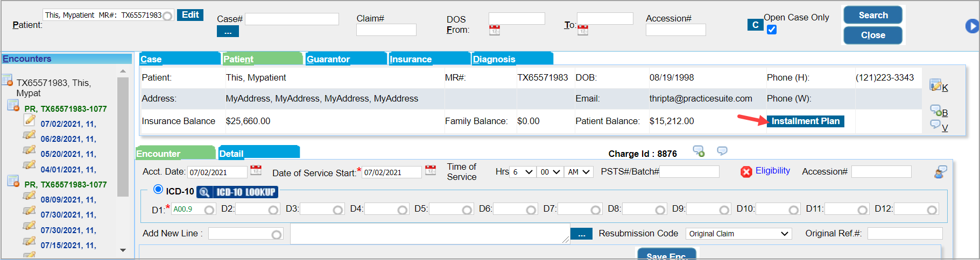Open Date of Service Start calendar icon

coord(431,170)
